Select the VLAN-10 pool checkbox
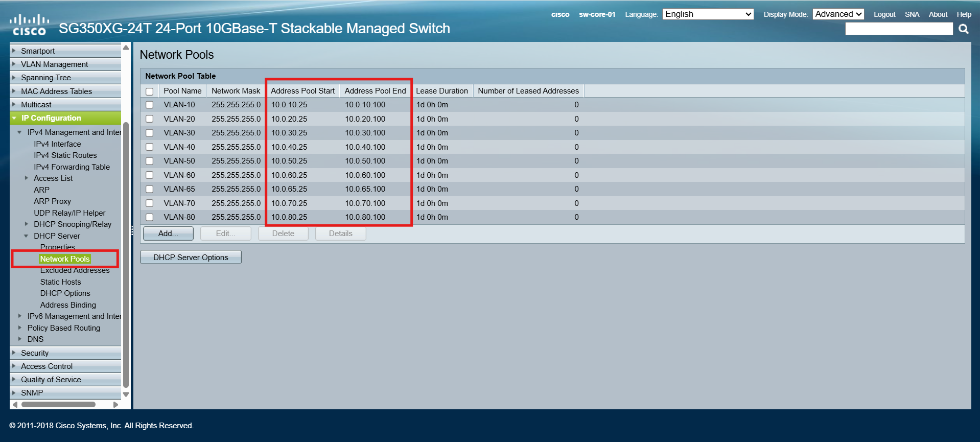The image size is (980, 442). [149, 105]
